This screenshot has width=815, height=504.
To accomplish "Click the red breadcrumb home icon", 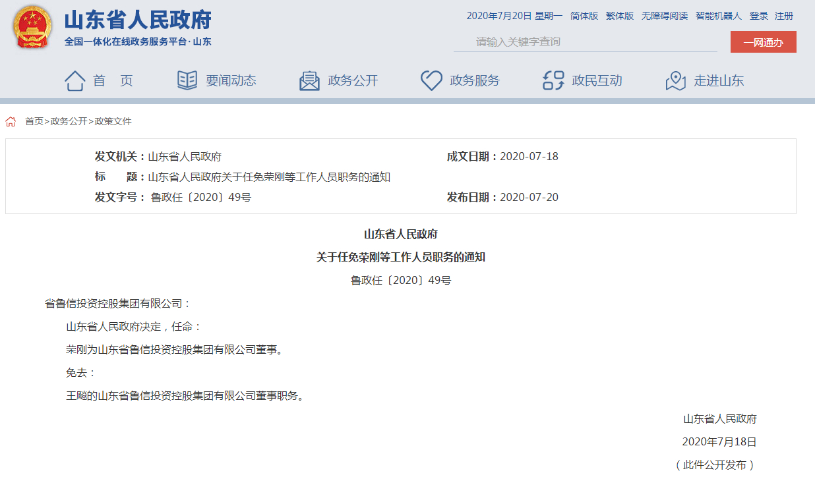I will [x=11, y=121].
